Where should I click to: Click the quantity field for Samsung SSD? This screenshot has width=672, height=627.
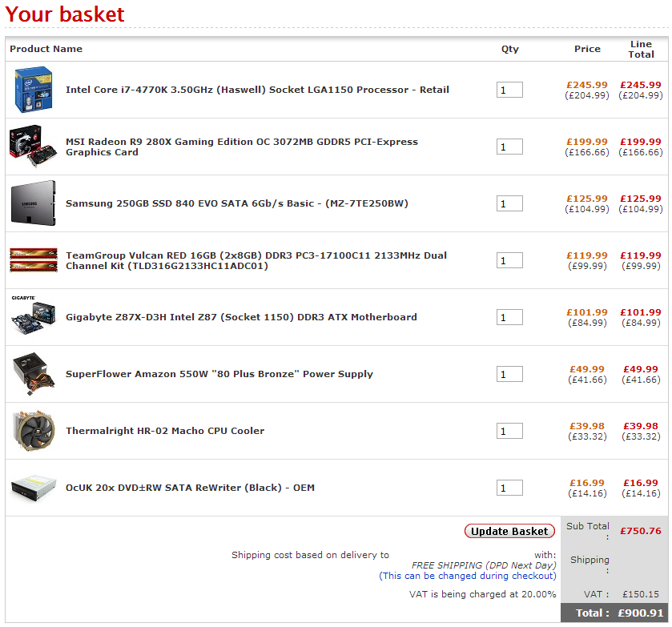click(x=509, y=204)
